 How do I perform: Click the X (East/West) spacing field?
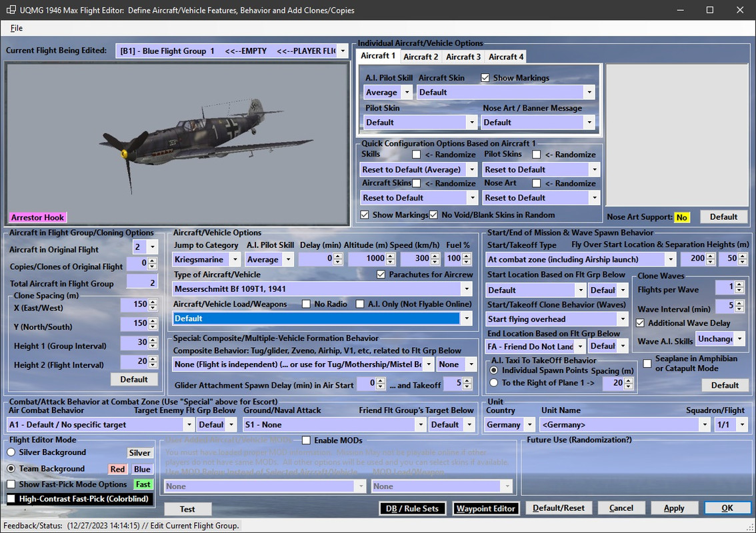coord(134,304)
